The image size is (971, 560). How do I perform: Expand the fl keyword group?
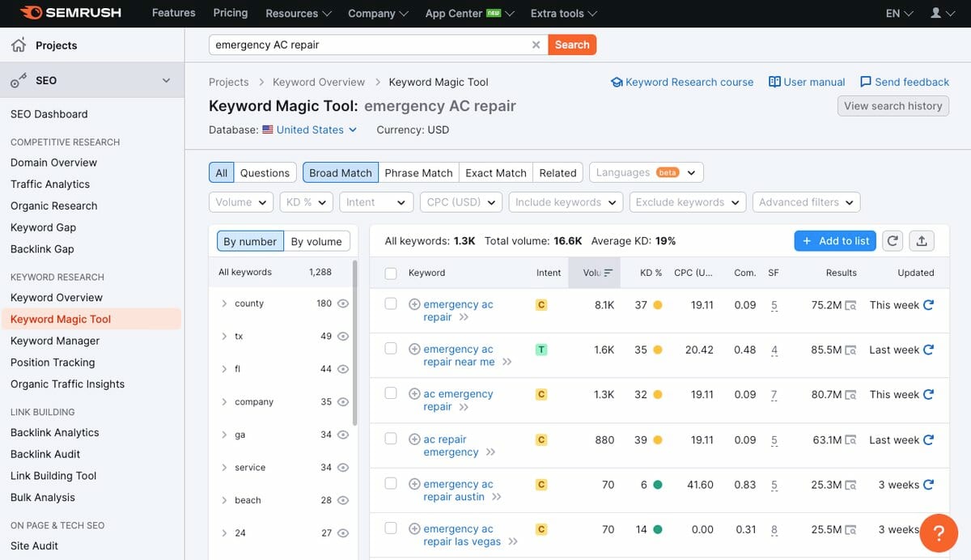tap(224, 369)
